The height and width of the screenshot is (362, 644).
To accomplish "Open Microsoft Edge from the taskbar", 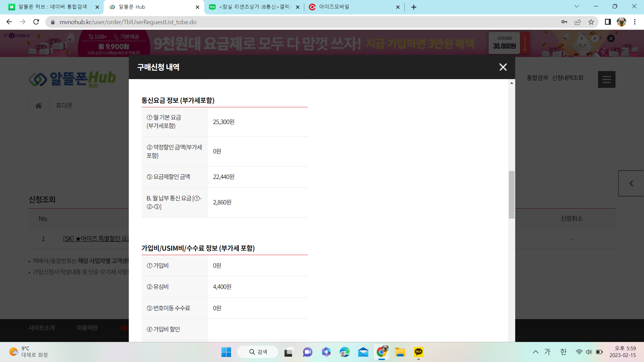I will click(x=344, y=352).
